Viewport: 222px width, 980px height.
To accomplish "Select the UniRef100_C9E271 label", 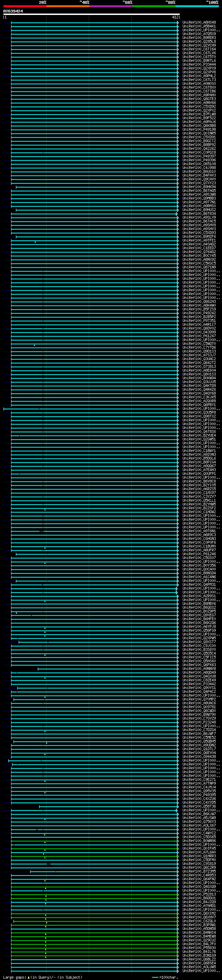I will (x=199, y=779).
